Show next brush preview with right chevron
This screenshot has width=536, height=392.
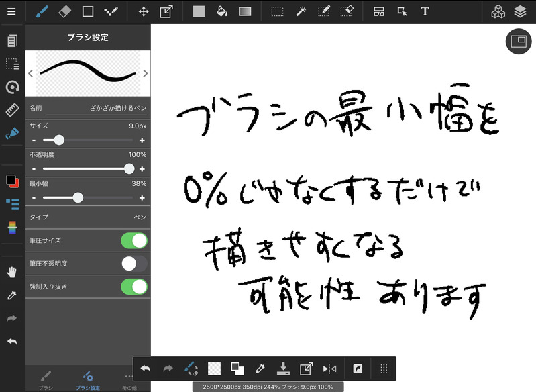(x=146, y=73)
